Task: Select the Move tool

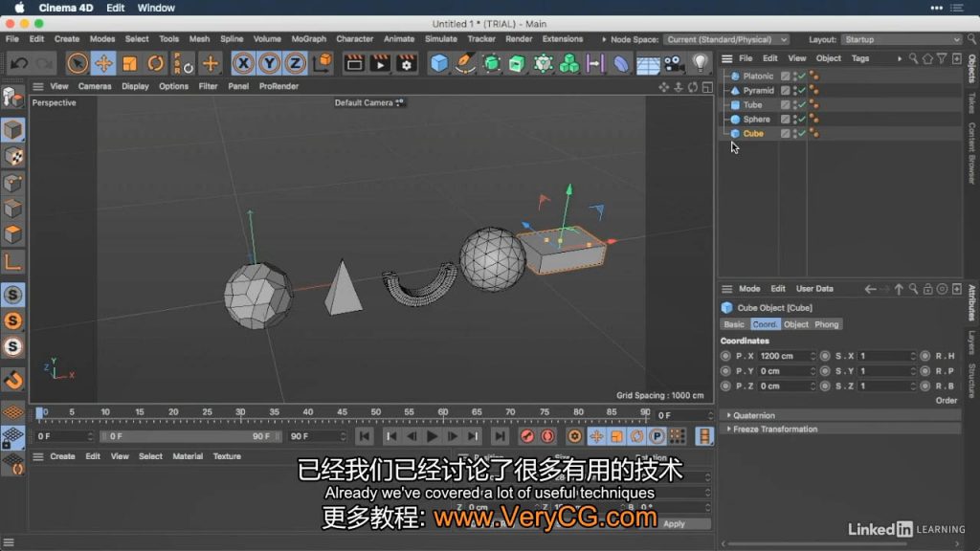Action: click(x=103, y=63)
